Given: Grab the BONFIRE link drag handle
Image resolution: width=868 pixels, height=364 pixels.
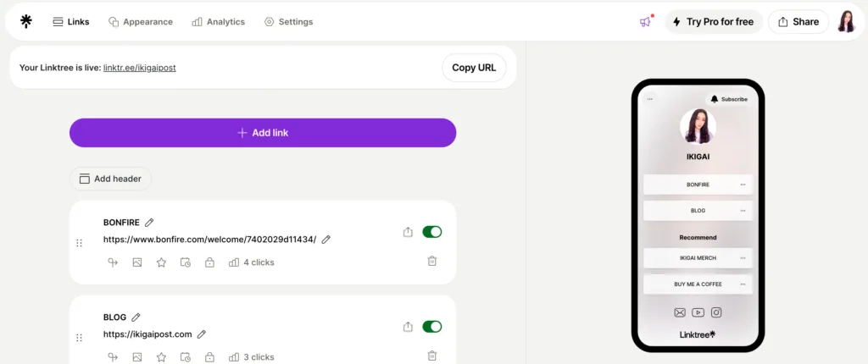Looking at the screenshot, I should (79, 243).
